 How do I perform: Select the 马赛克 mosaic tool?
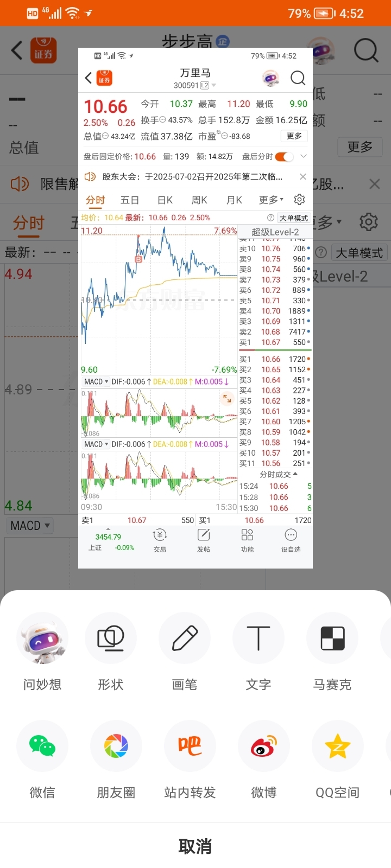point(332,638)
